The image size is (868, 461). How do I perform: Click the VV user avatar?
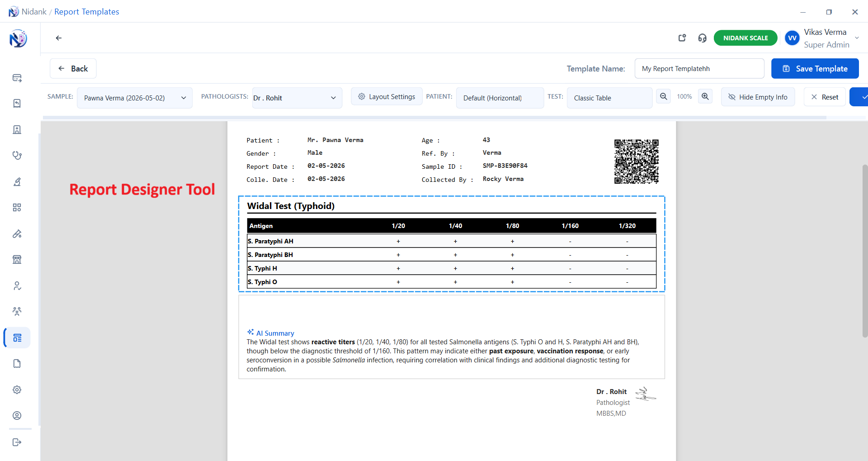[792, 38]
